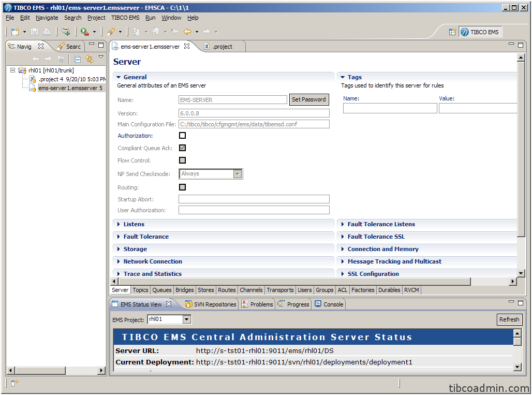
Task: Switch to the Queues editor tab
Action: (162, 290)
